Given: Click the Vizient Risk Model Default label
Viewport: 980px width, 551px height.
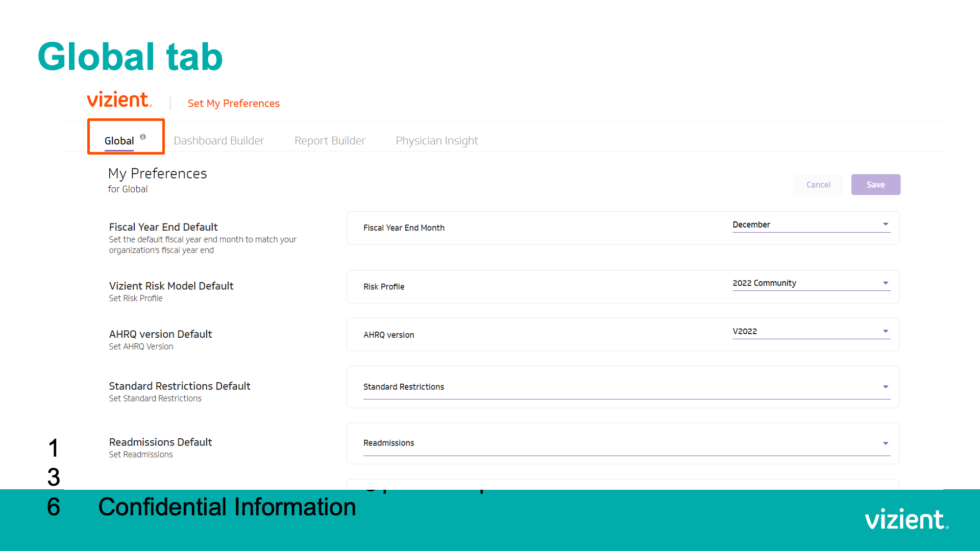Looking at the screenshot, I should (171, 286).
